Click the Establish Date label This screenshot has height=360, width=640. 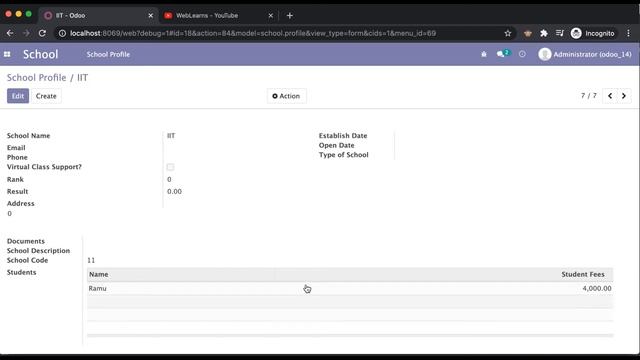coord(343,136)
